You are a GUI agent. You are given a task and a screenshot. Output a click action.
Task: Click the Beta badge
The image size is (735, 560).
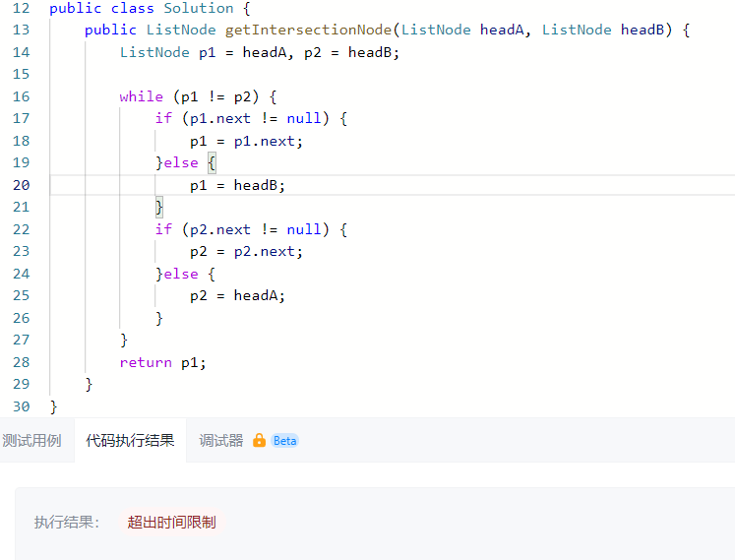click(x=284, y=441)
